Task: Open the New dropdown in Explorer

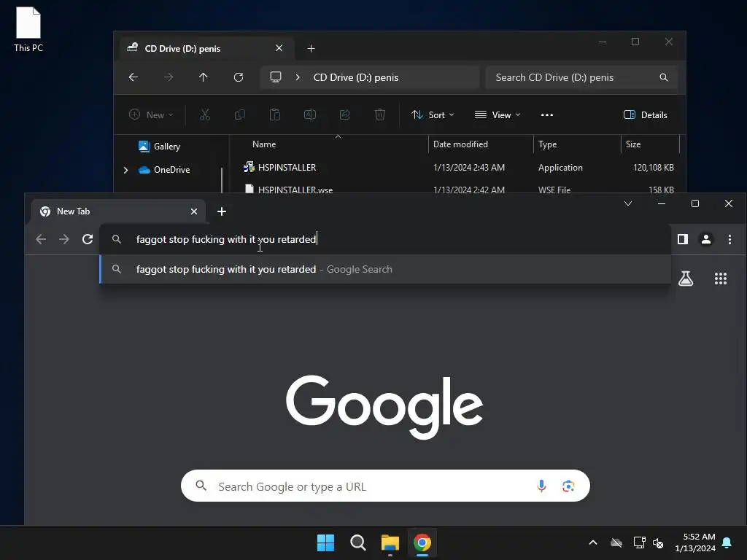Action: 151,114
